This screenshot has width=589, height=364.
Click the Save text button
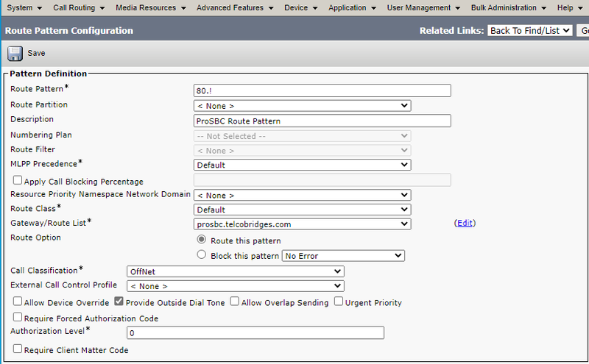coord(36,53)
